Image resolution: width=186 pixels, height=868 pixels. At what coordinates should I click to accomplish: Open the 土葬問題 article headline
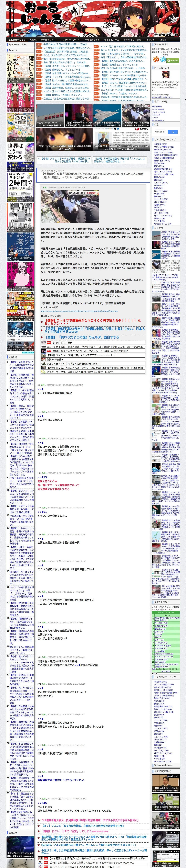pos(93,176)
